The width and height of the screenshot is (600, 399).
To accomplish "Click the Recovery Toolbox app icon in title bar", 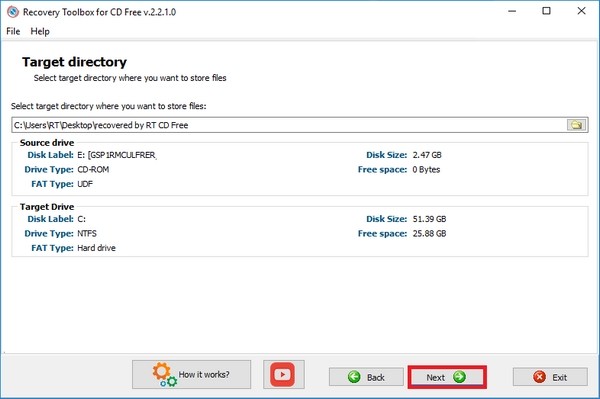I will 13,12.
